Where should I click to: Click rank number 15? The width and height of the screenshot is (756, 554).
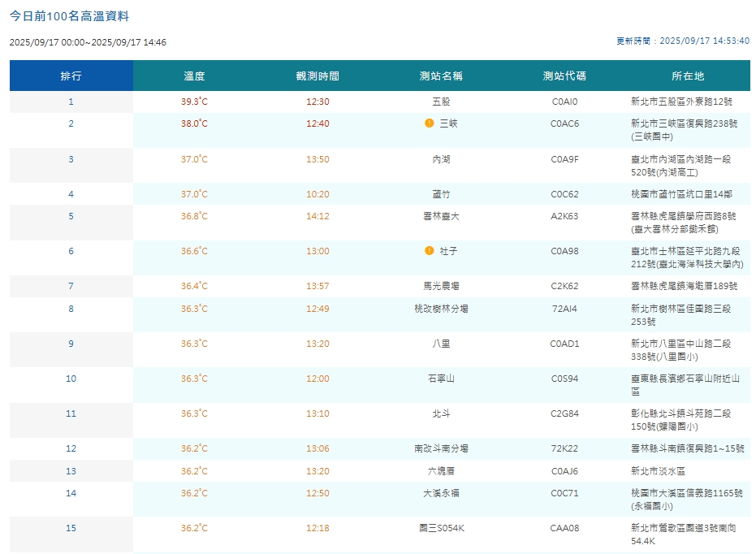[x=71, y=528]
